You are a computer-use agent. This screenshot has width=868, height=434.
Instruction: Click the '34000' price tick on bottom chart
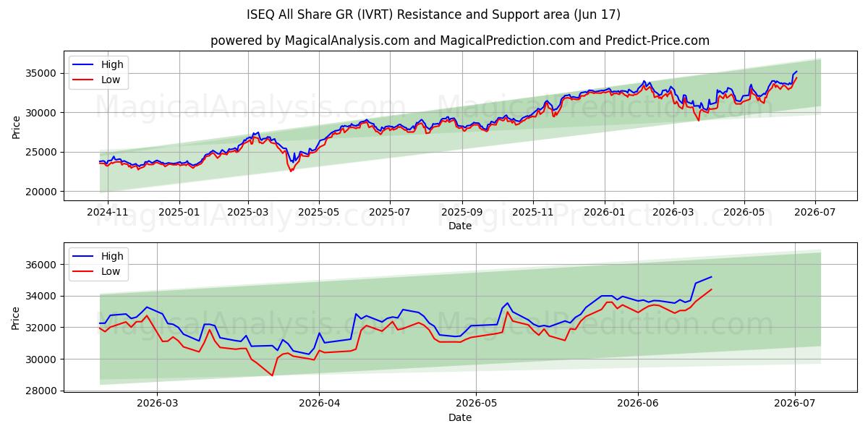pyautogui.click(x=42, y=296)
